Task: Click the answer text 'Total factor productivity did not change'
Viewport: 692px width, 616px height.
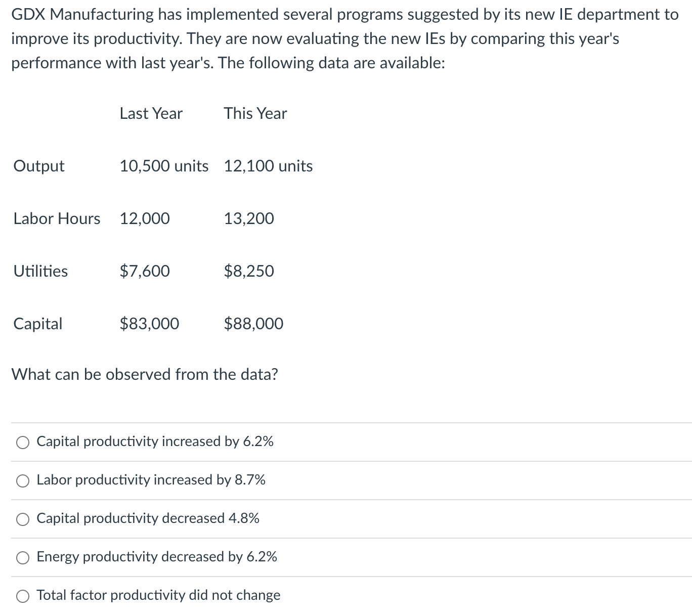Action: (x=158, y=596)
